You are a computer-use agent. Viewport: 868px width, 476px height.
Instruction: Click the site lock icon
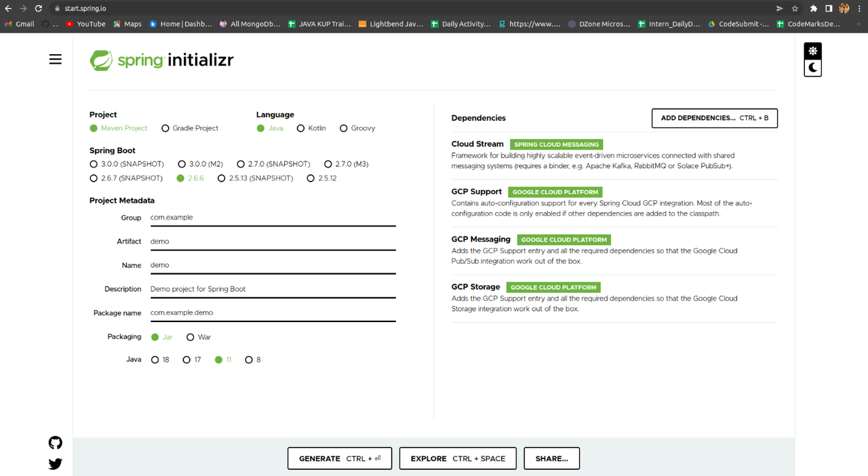58,9
